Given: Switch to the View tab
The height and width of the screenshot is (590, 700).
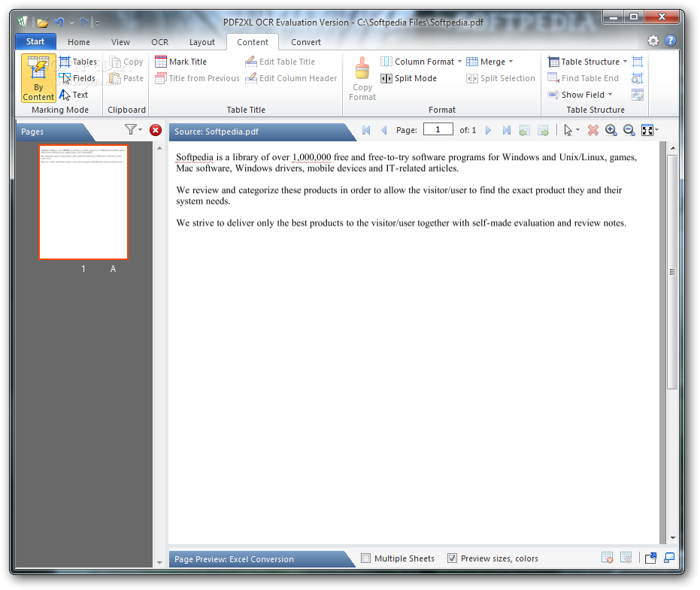Looking at the screenshot, I should [120, 42].
